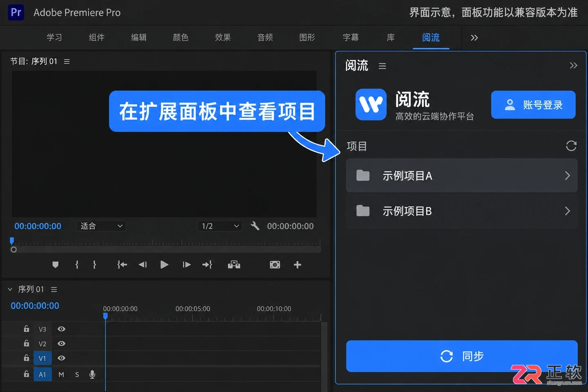Click the Go to In point icon
The width and height of the screenshot is (588, 392).
coord(122,265)
